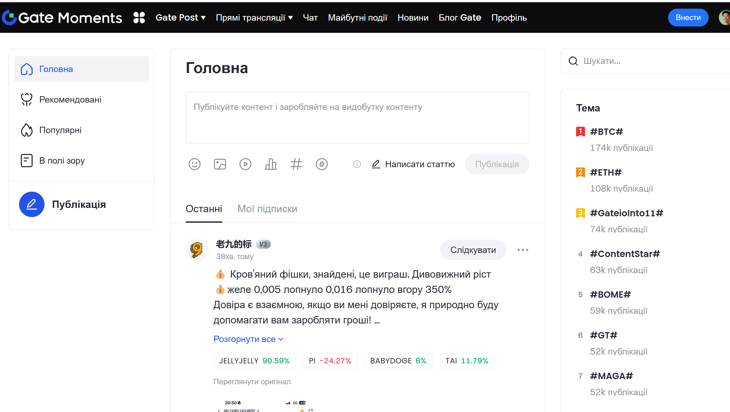The height and width of the screenshot is (412, 730).
Task: Click the BABYDOGE 6% token tag
Action: tap(398, 361)
